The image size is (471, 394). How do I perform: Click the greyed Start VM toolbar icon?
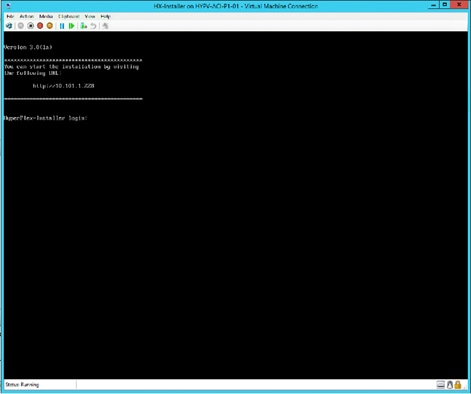pos(21,26)
